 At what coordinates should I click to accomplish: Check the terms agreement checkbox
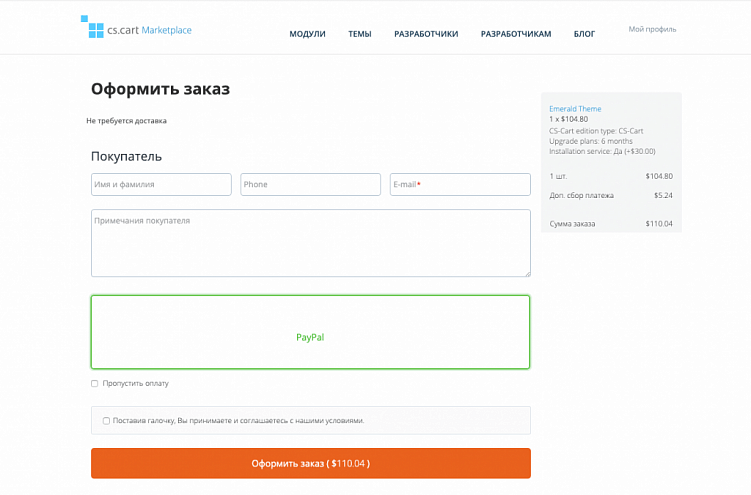(x=106, y=421)
